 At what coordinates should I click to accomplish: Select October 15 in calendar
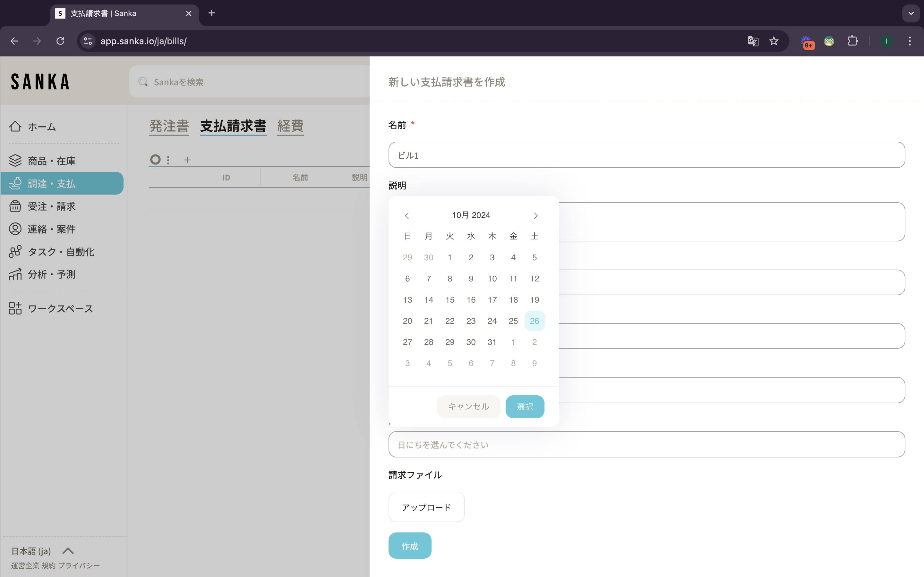click(450, 300)
